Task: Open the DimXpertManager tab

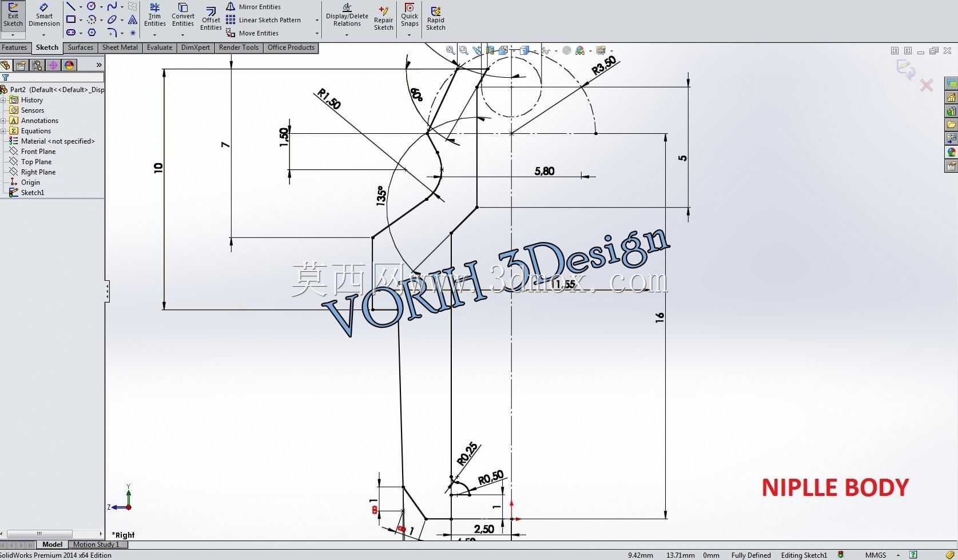Action: (x=53, y=65)
